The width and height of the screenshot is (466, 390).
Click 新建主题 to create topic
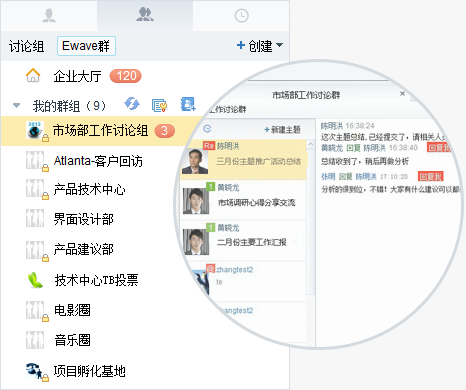point(282,129)
